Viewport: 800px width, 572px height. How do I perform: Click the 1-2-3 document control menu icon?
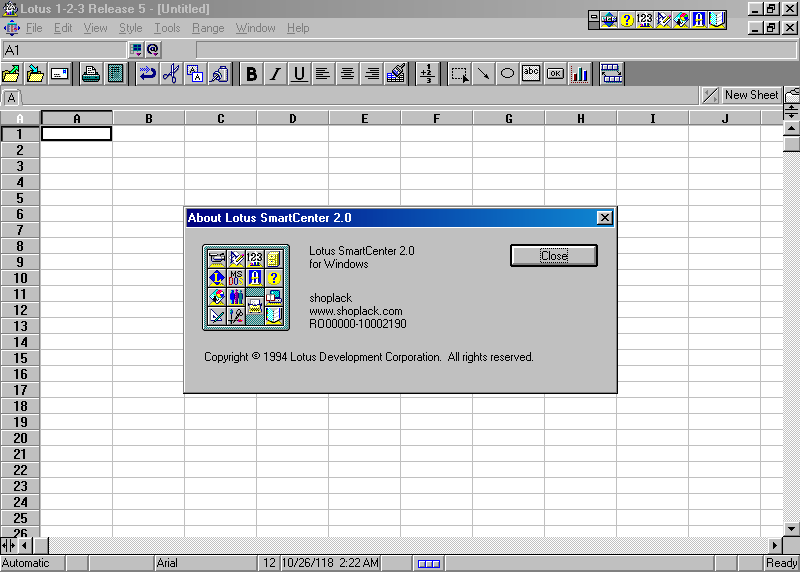[11, 28]
